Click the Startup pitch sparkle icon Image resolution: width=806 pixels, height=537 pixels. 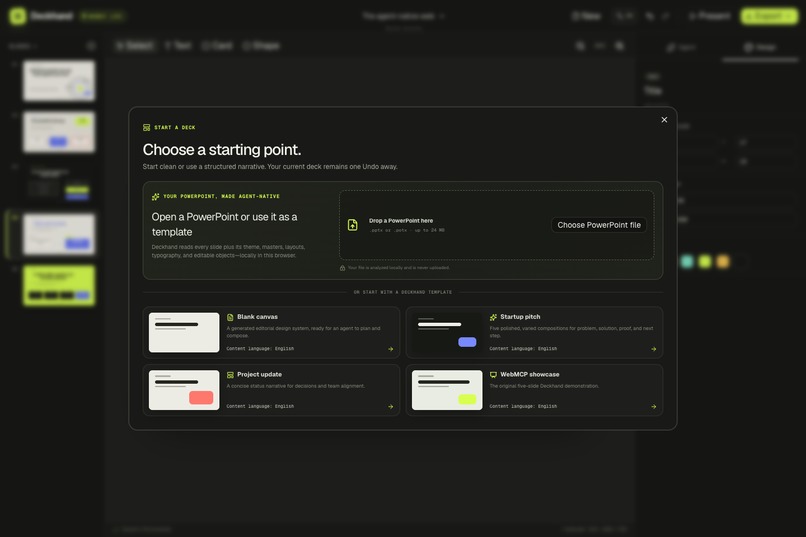tap(493, 317)
